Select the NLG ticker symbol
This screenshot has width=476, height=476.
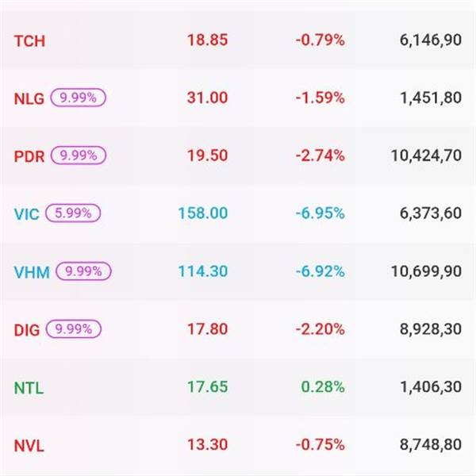tap(31, 98)
